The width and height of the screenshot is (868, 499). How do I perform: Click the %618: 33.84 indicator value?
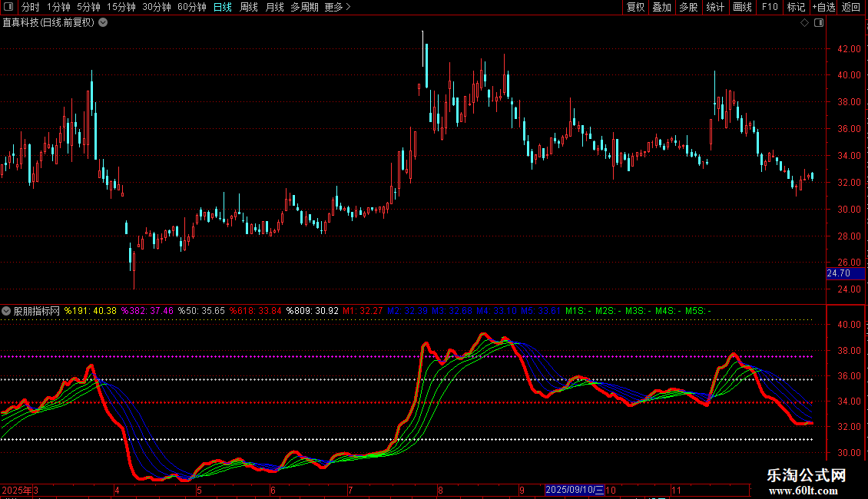[256, 311]
